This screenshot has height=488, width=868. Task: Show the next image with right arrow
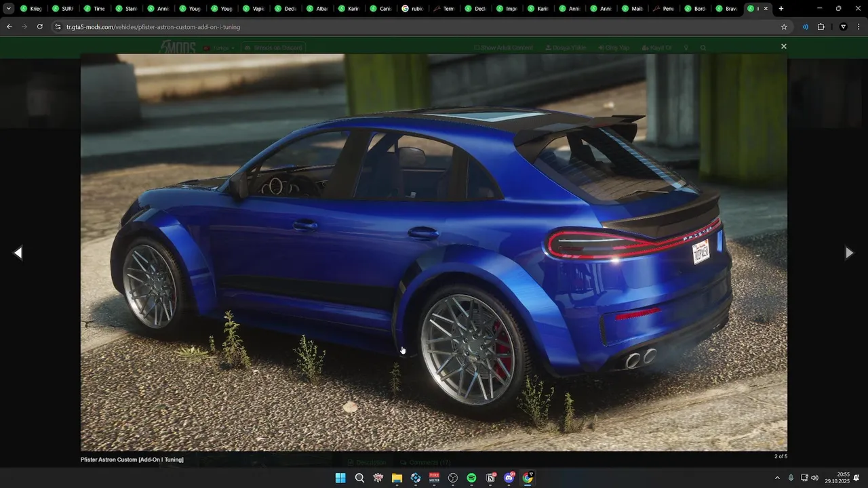[849, 253]
